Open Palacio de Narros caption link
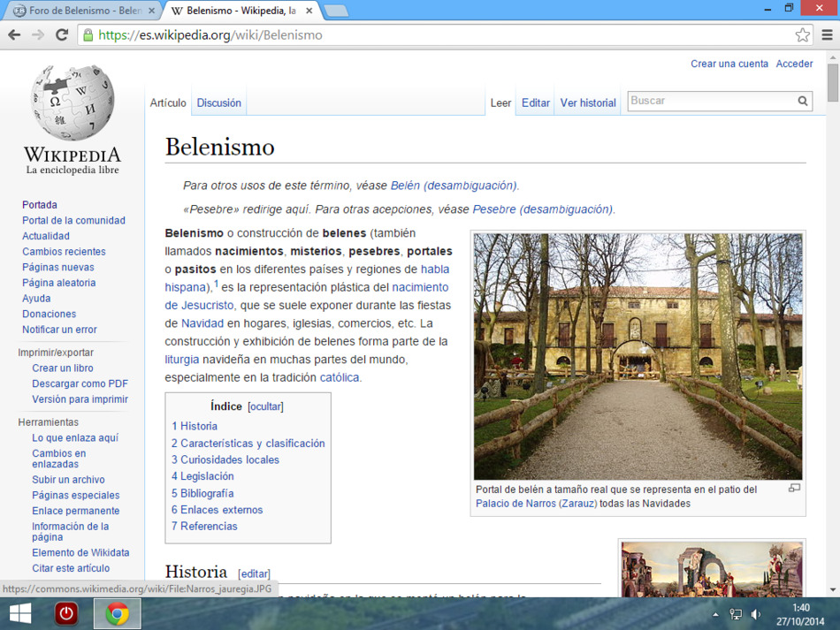The height and width of the screenshot is (630, 840). pyautogui.click(x=515, y=503)
